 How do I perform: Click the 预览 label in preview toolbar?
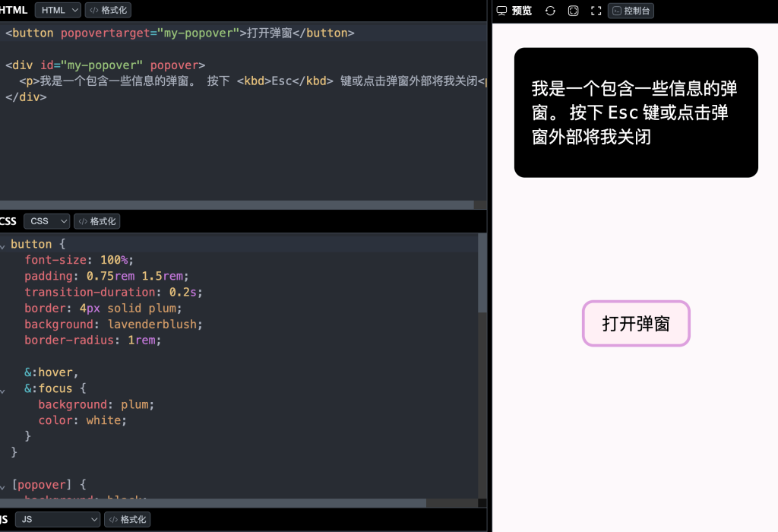point(521,10)
